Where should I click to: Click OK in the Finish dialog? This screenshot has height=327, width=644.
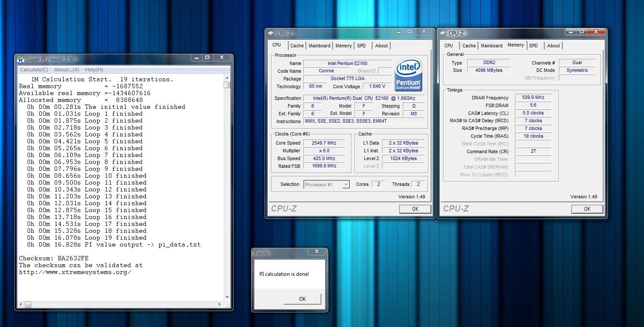[x=302, y=299]
